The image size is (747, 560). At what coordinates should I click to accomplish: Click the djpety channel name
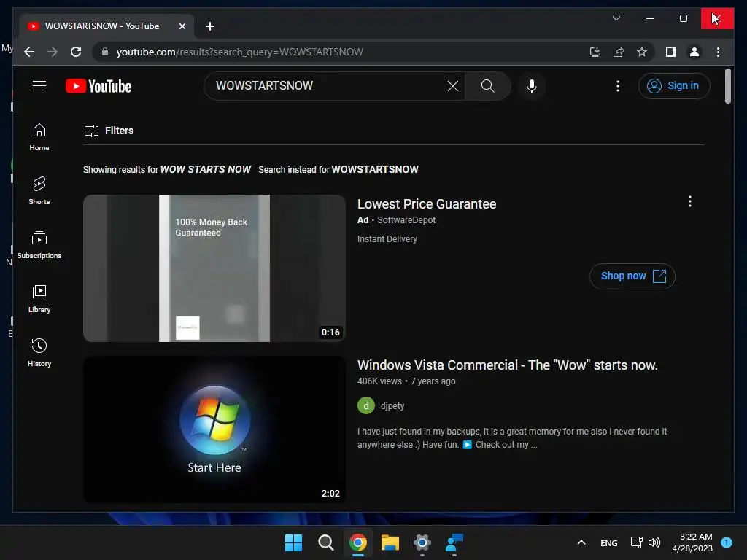pos(392,405)
